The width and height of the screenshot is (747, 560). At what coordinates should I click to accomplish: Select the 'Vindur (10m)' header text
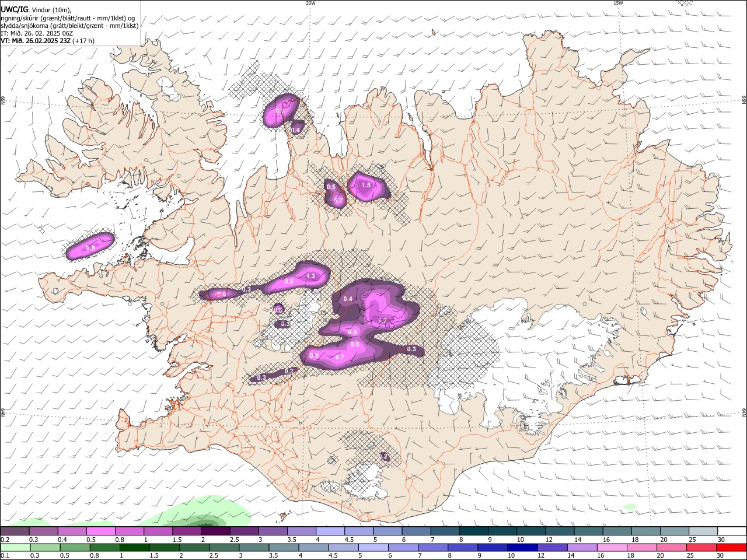point(52,9)
